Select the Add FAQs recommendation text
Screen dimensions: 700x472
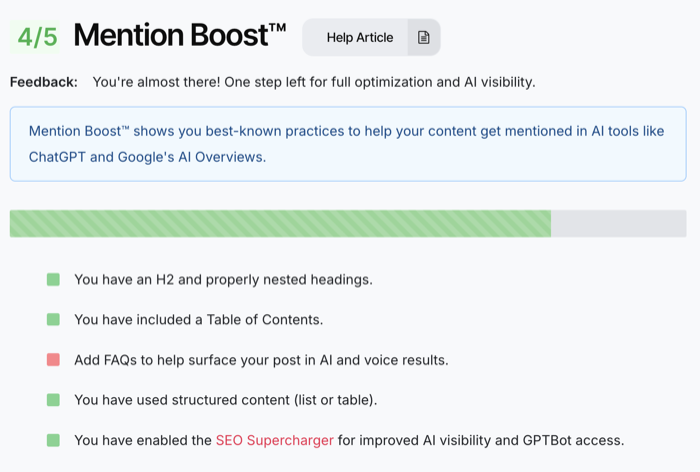pyautogui.click(x=261, y=360)
